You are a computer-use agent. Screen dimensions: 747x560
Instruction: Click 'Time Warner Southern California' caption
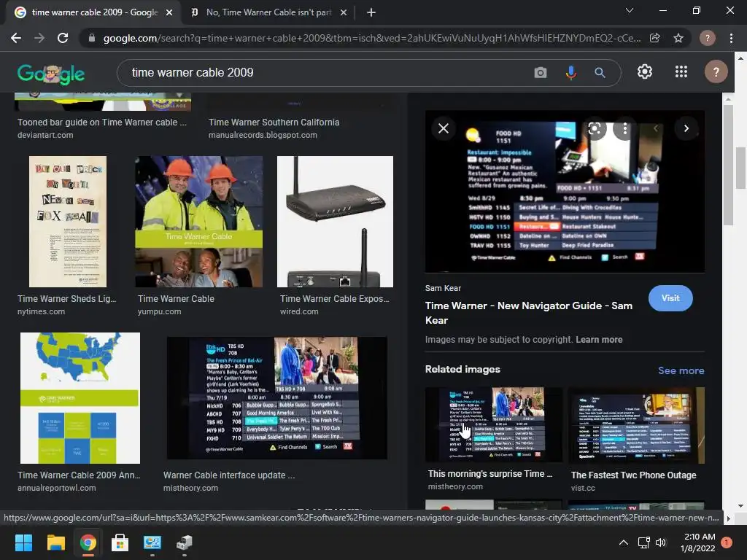click(274, 122)
